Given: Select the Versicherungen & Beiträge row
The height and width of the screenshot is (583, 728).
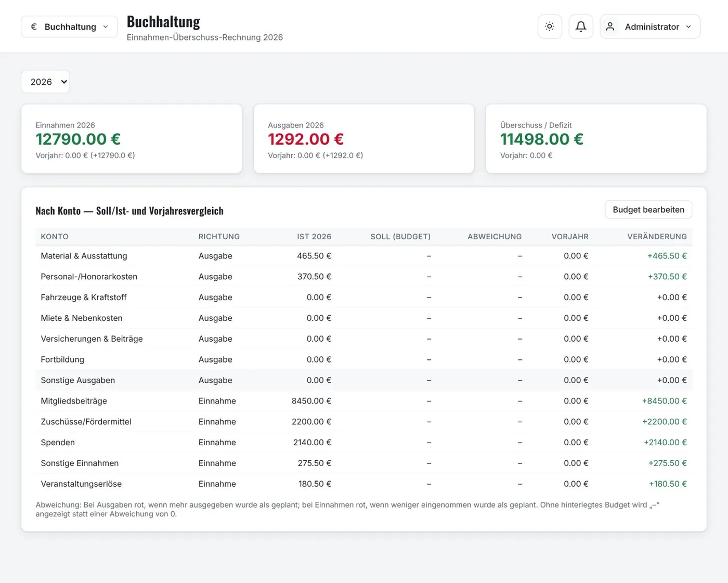Looking at the screenshot, I should (363, 339).
